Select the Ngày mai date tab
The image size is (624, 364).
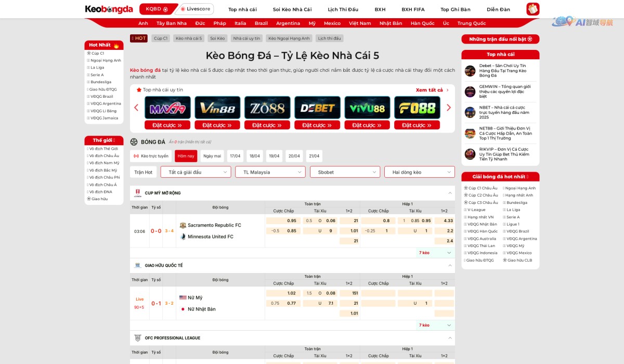212,156
